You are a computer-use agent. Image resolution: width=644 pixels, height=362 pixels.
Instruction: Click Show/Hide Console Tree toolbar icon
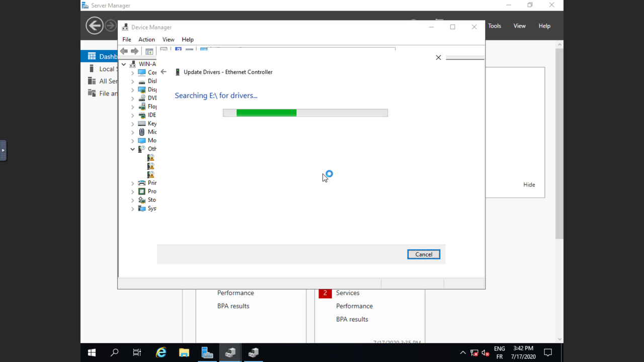(x=149, y=51)
